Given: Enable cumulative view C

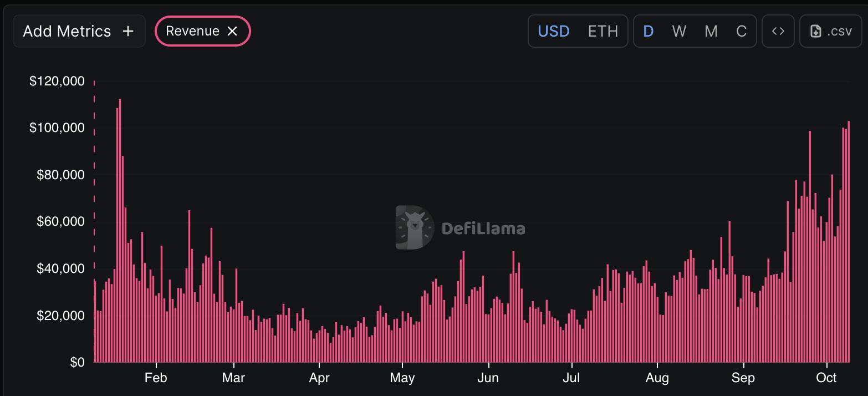Looking at the screenshot, I should point(741,32).
